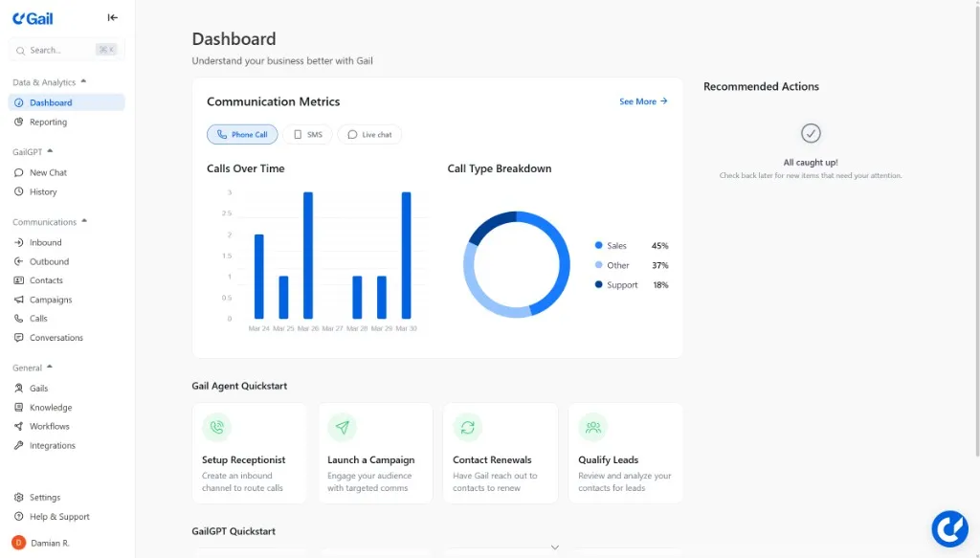Open the Reporting page

[x=66, y=122]
